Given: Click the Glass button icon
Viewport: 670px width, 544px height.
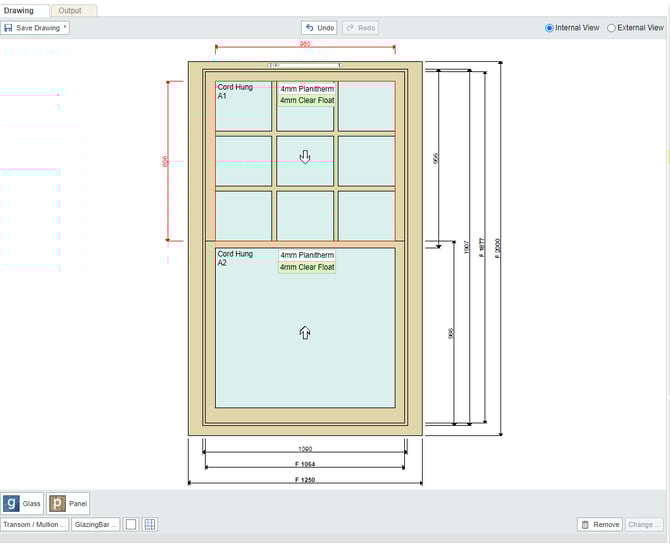Looking at the screenshot, I should (x=12, y=504).
